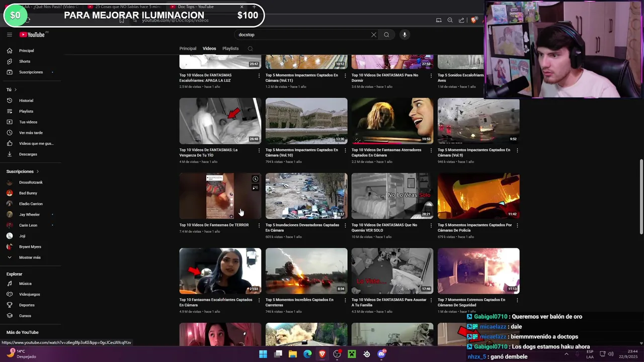Image resolution: width=644 pixels, height=362 pixels.
Task: Click the browser address bar URL
Action: (x=175, y=20)
